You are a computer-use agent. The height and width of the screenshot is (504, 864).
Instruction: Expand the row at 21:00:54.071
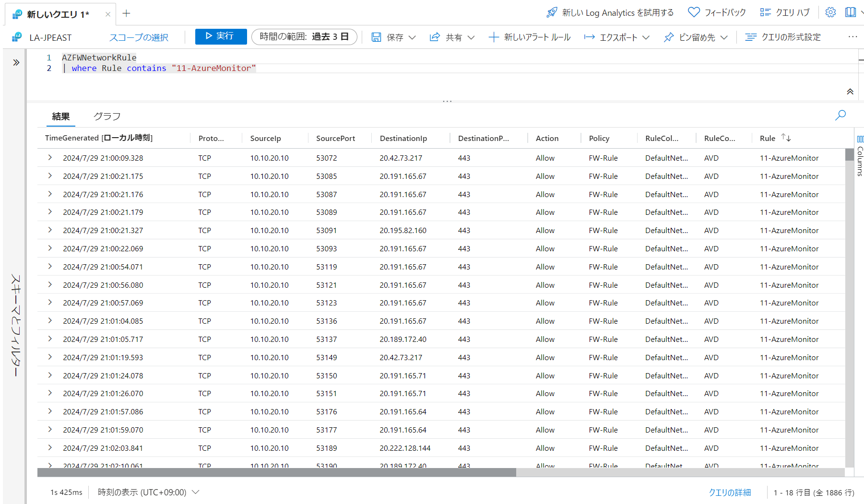coord(50,266)
